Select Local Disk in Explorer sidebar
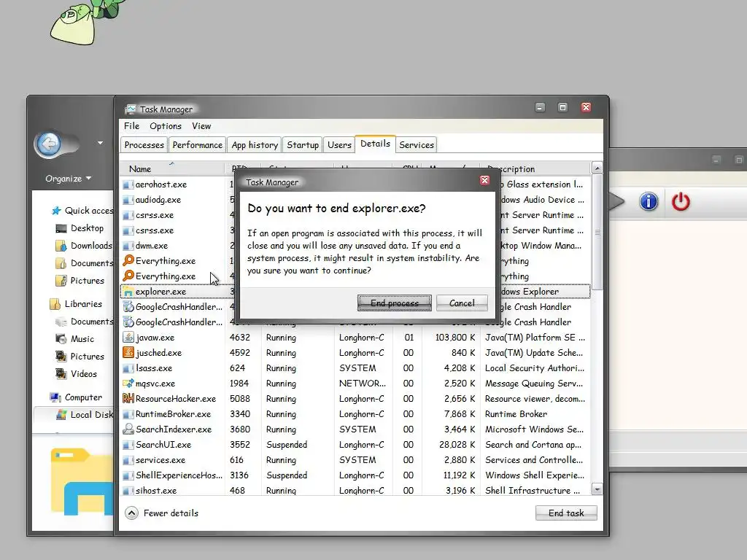Image resolution: width=747 pixels, height=560 pixels. point(91,415)
